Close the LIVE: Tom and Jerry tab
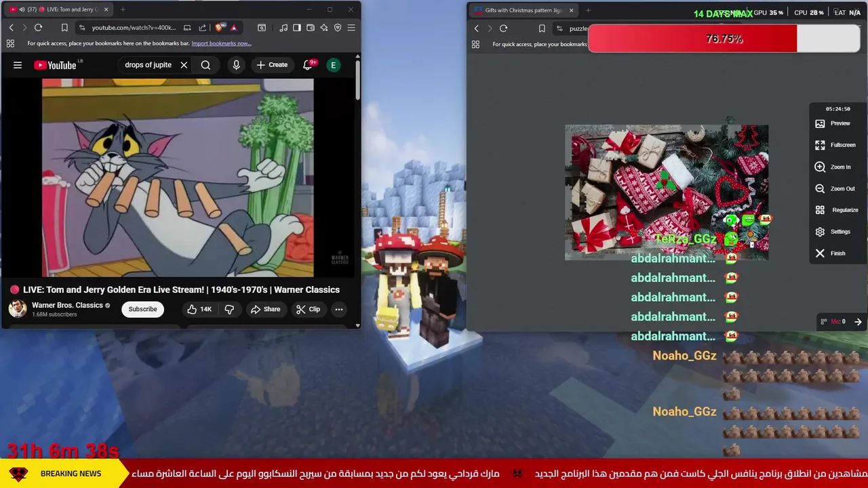Image resolution: width=868 pixels, height=488 pixels. [106, 9]
